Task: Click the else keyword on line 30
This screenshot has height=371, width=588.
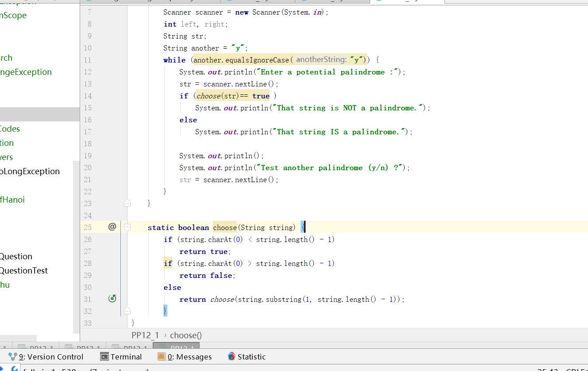Action: (x=172, y=287)
